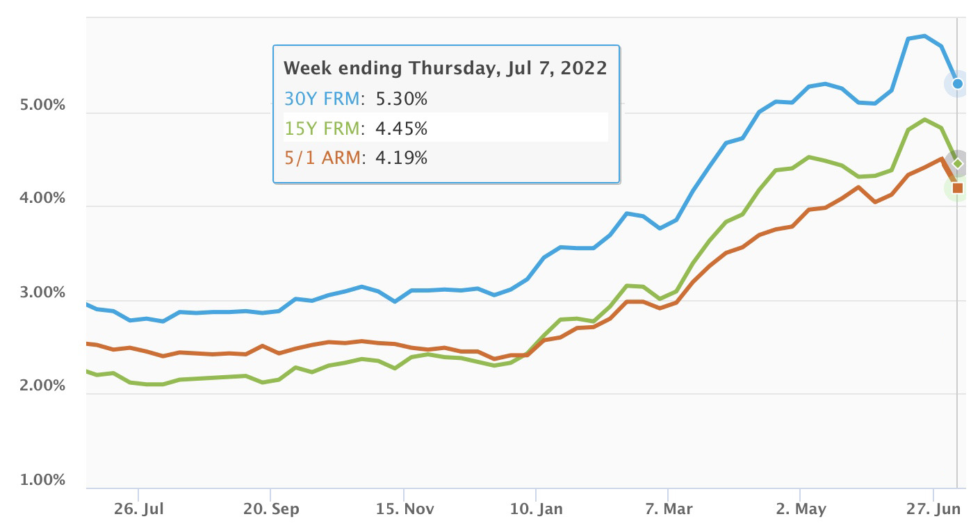Click the blue 30Y FRM circle marker

point(957,83)
